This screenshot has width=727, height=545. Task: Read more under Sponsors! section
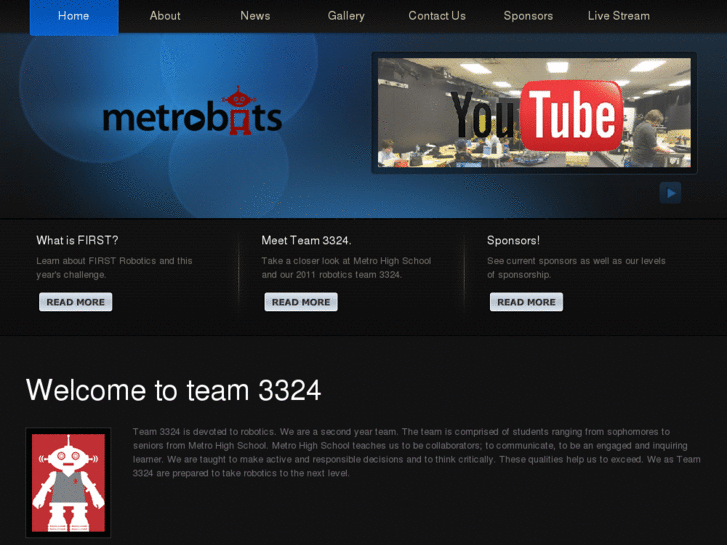point(526,302)
